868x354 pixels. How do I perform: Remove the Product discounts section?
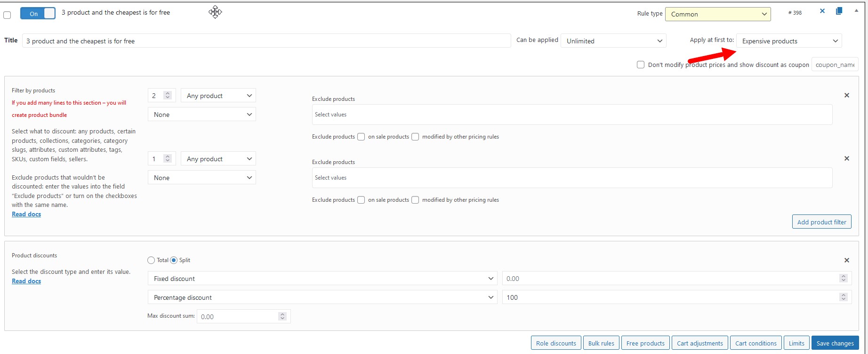[x=847, y=260]
